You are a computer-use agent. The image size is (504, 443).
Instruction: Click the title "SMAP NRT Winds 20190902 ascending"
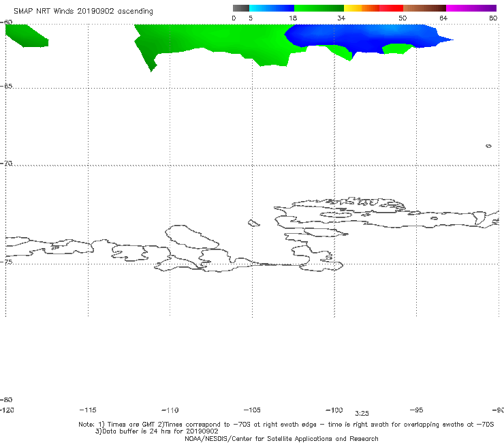point(83,12)
